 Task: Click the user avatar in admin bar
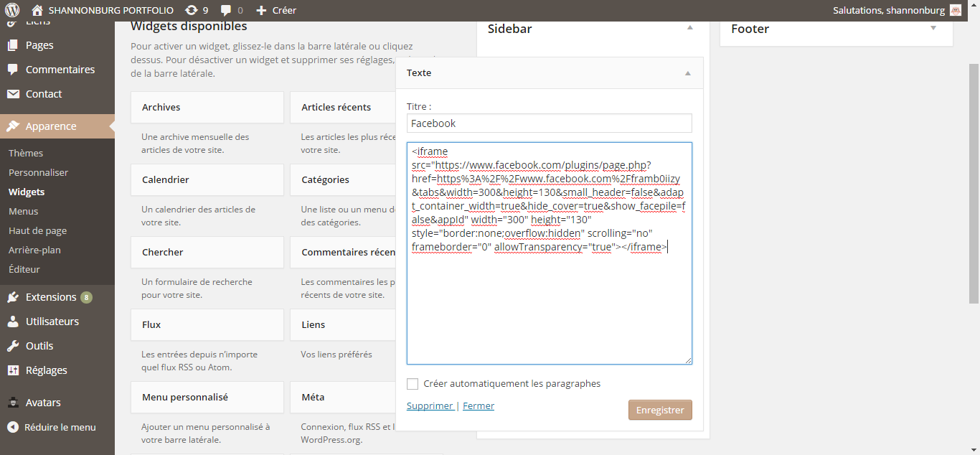click(x=956, y=10)
